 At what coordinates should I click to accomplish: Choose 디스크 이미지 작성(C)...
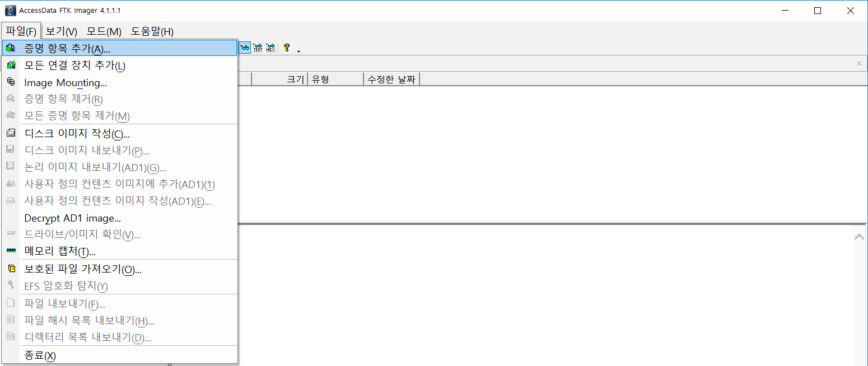click(119, 134)
